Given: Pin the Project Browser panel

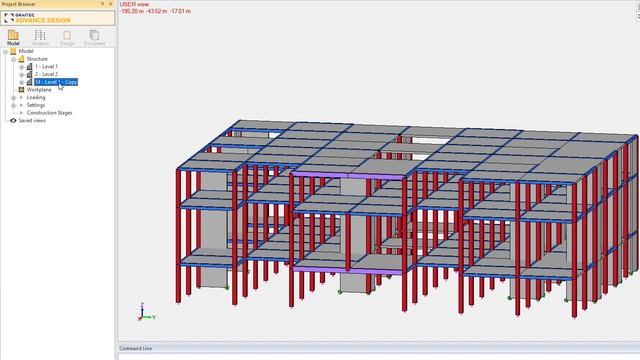Looking at the screenshot, I should point(102,4).
